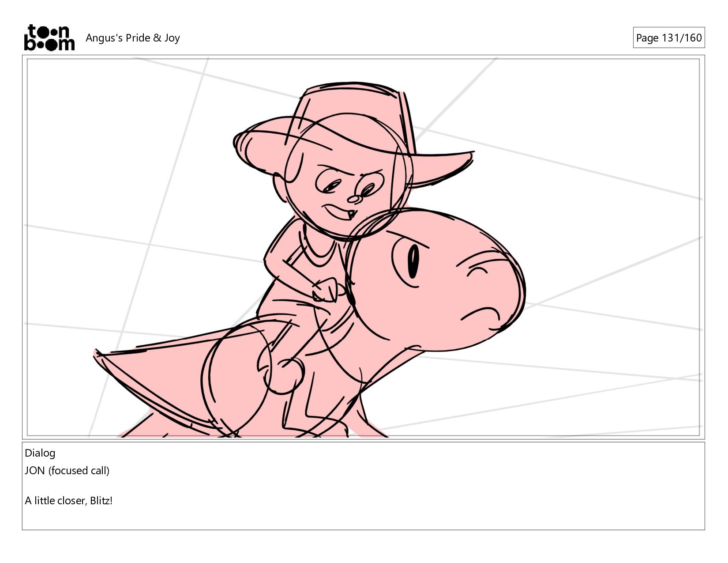Image resolution: width=728 pixels, height=563 pixels.
Task: Click the Toon Boom logo
Action: click(x=49, y=38)
